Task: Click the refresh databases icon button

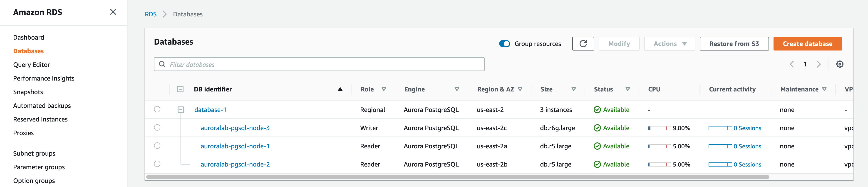Action: [x=583, y=44]
